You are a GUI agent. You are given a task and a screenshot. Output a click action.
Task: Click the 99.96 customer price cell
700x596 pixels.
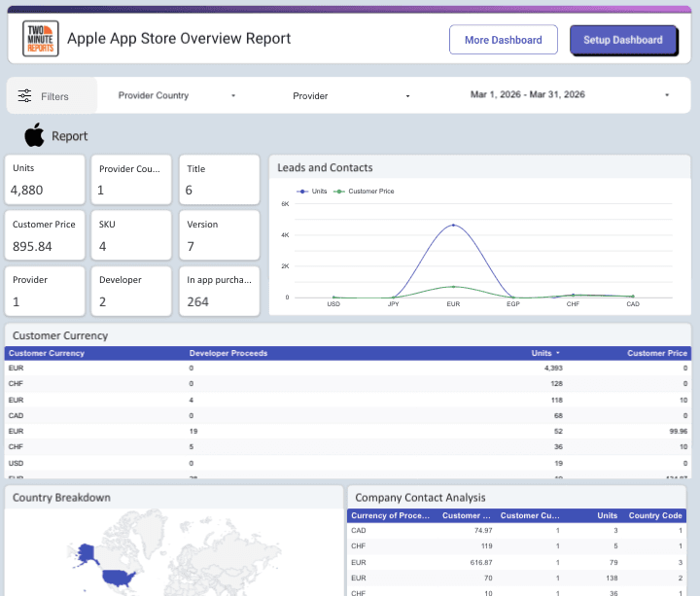pyautogui.click(x=679, y=432)
